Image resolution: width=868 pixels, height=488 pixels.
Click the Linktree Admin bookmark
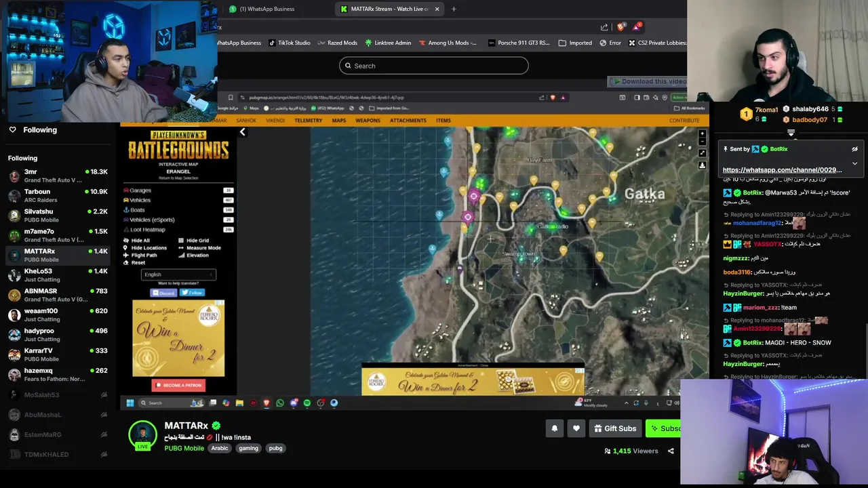coord(388,43)
